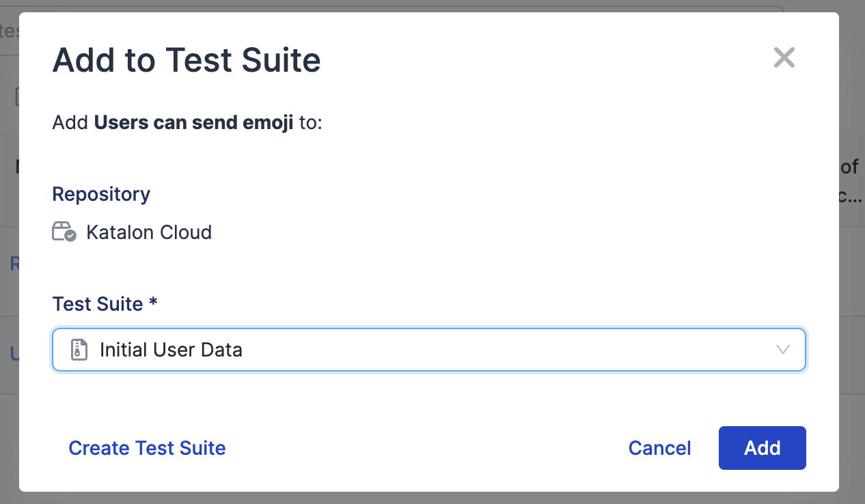Open the Test Suite dropdown chevron
The width and height of the screenshot is (865, 504).
click(x=783, y=349)
